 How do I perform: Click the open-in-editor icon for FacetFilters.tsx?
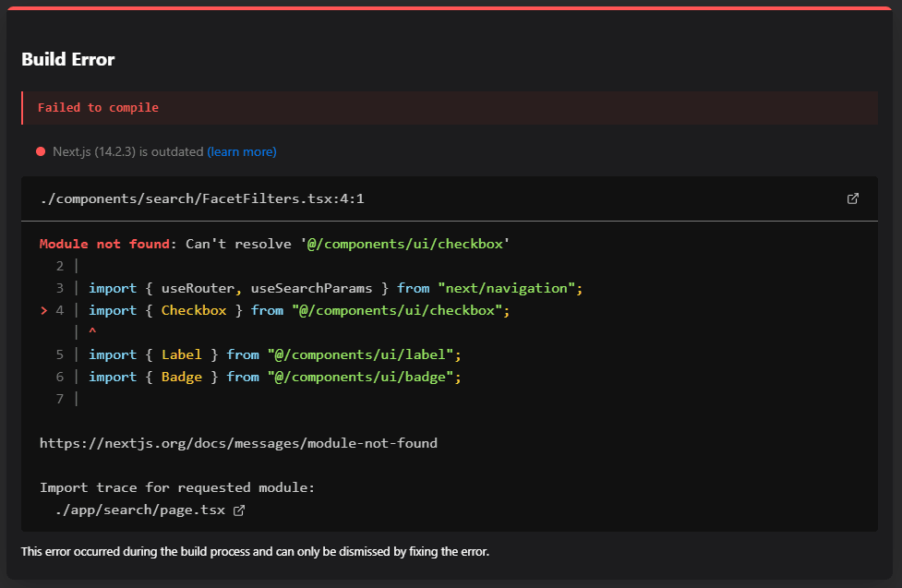(853, 198)
